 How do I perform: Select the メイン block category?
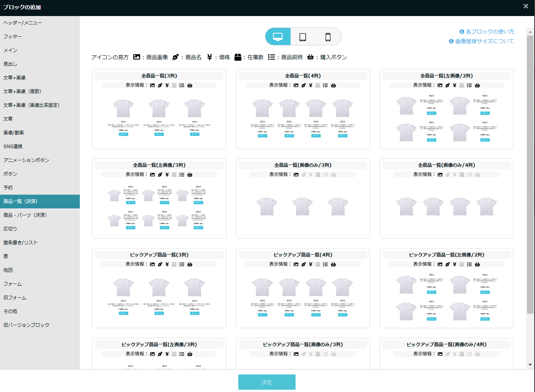[40, 50]
